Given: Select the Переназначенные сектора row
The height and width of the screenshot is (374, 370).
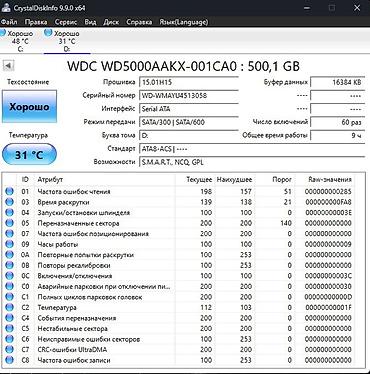Looking at the screenshot, I should (x=178, y=223).
